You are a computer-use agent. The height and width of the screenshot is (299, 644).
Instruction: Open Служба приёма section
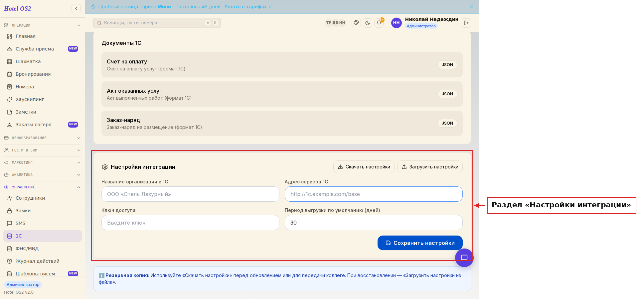point(42,49)
